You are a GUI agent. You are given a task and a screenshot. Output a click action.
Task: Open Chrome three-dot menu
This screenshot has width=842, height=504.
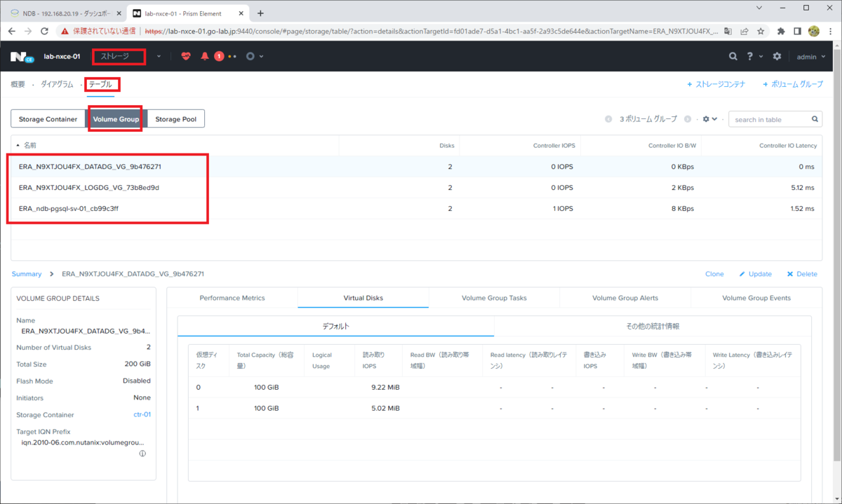pos(830,31)
